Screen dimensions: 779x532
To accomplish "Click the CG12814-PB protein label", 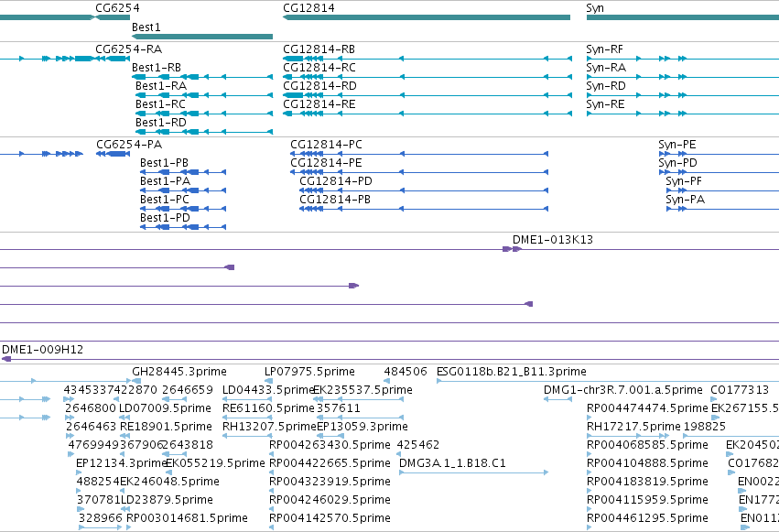I will coord(335,200).
